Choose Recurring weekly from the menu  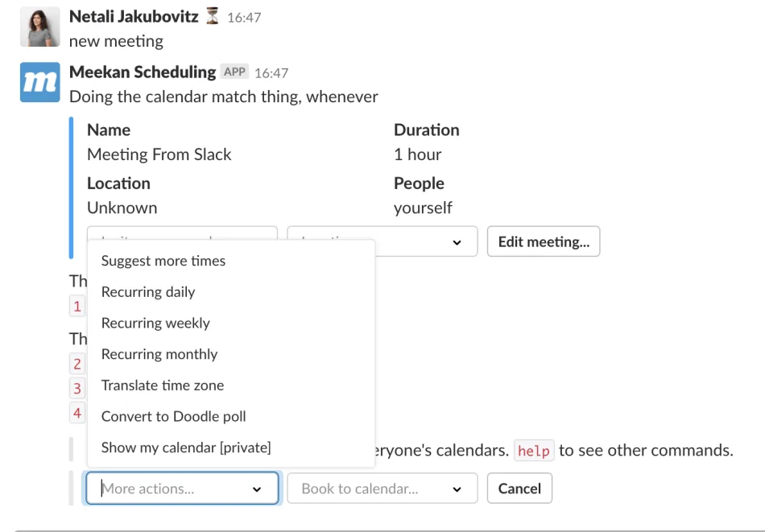155,324
